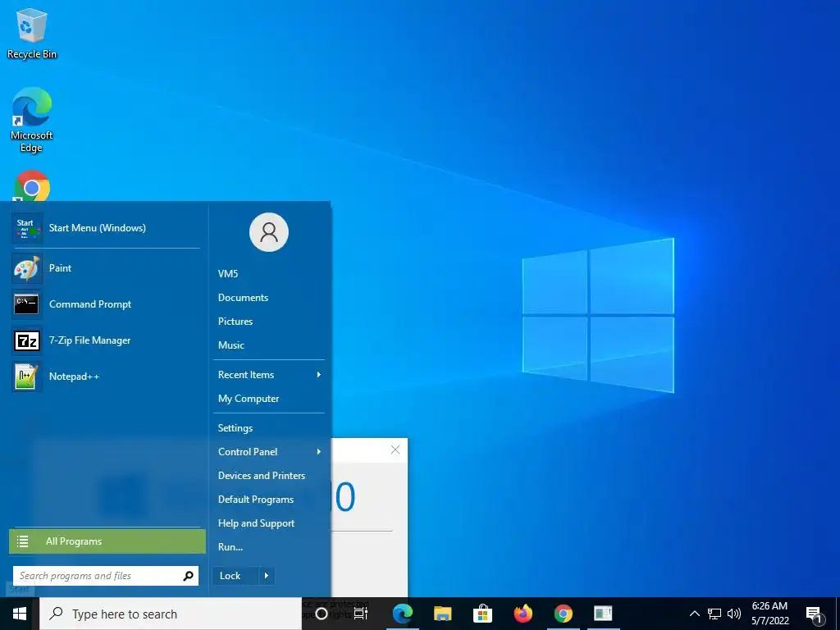This screenshot has width=840, height=630.
Task: Open Pictures from start menu
Action: 235,322
